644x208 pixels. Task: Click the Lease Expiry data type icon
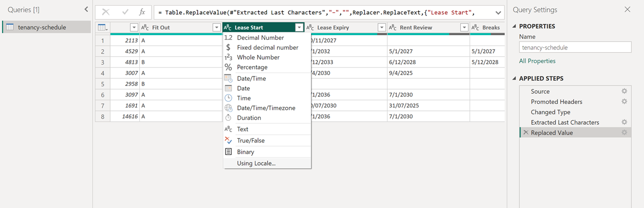(310, 27)
